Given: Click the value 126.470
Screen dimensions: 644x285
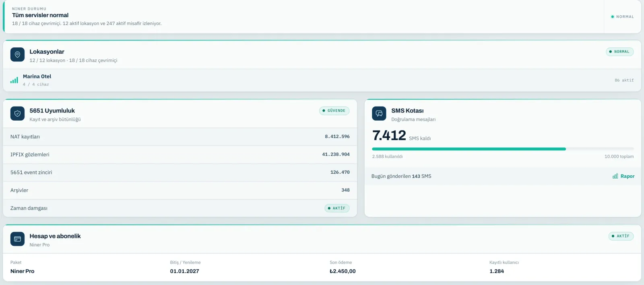Looking at the screenshot, I should pos(340,172).
